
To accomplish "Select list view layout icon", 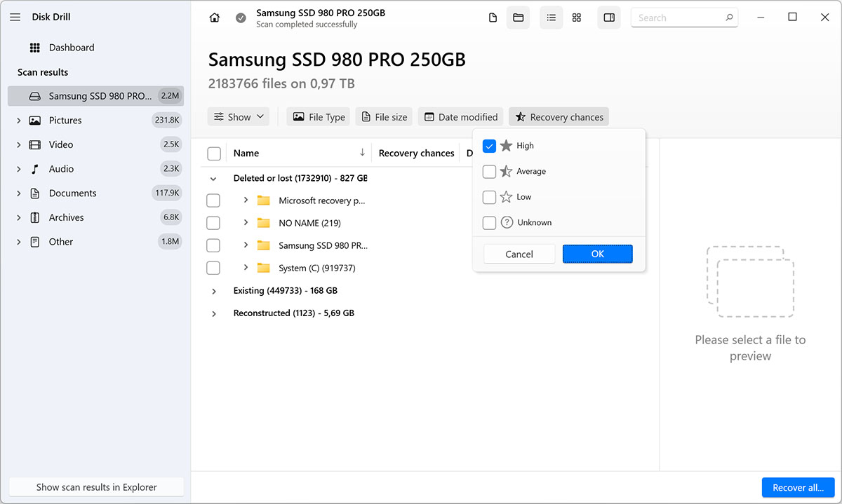I will (552, 18).
